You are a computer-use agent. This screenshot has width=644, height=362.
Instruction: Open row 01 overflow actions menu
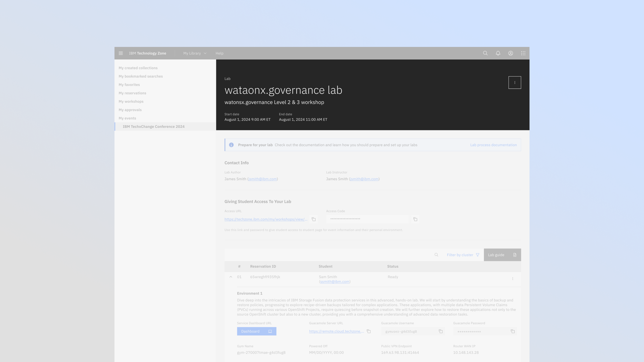(x=513, y=279)
